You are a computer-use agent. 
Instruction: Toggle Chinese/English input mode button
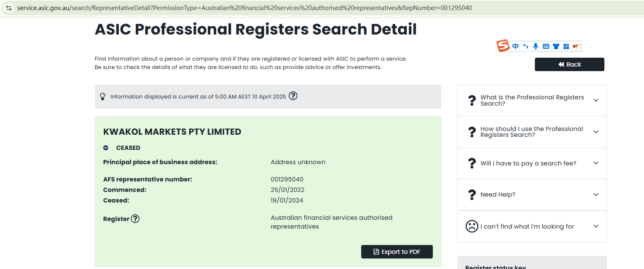click(x=515, y=46)
